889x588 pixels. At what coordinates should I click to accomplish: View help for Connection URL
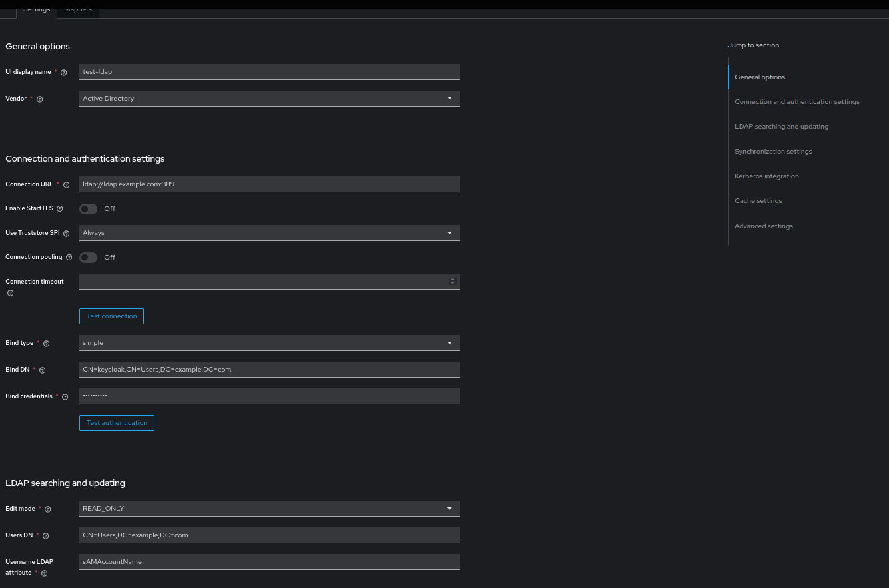(x=66, y=184)
